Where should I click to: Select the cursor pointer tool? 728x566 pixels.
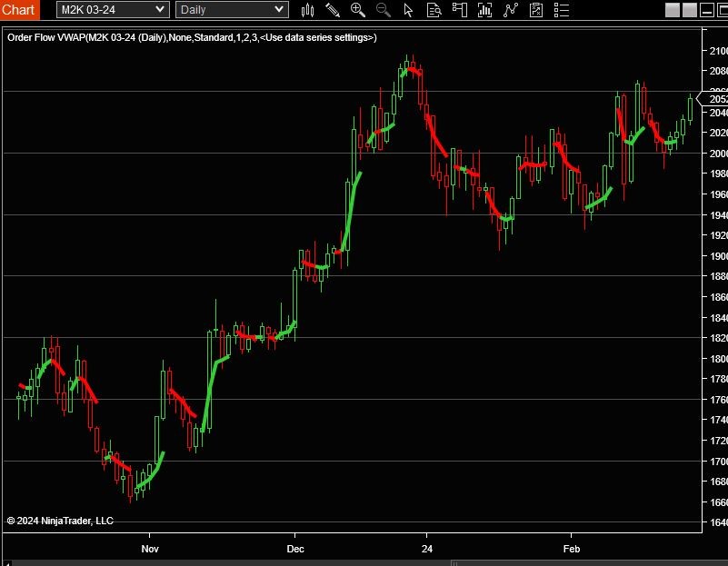coord(408,10)
